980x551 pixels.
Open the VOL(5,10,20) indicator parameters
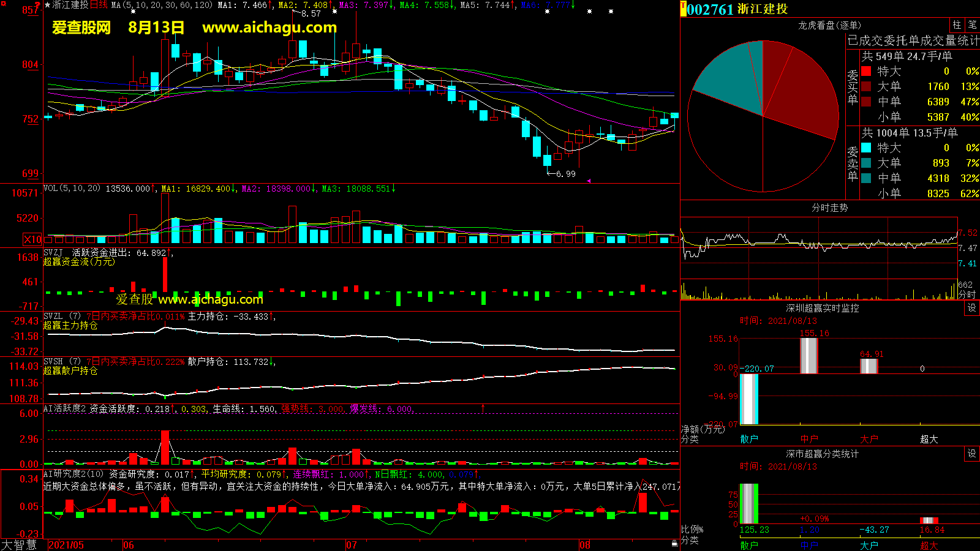pos(72,189)
